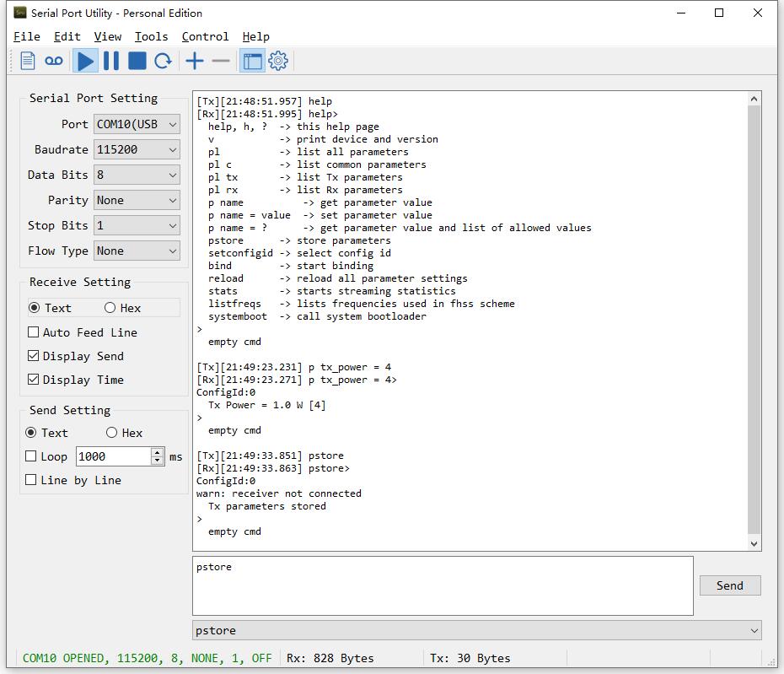
Task: Select Hex radio in Receive Setting
Action: point(110,308)
